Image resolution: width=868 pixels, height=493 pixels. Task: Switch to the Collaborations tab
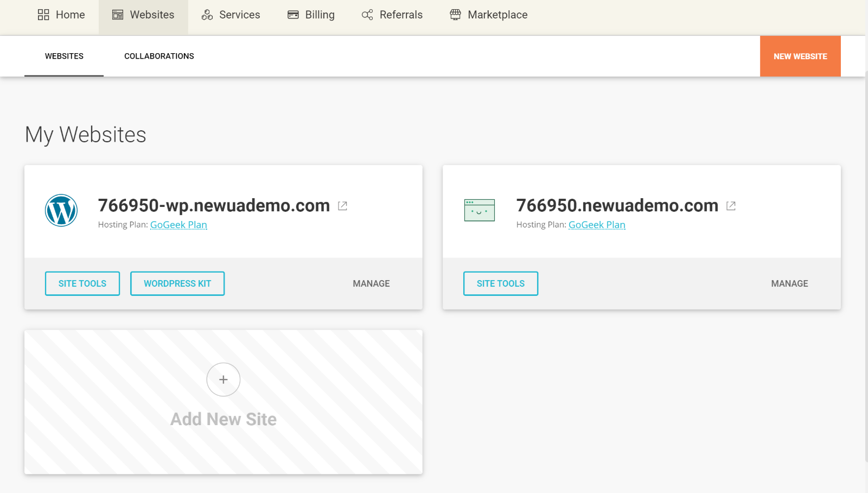(159, 56)
